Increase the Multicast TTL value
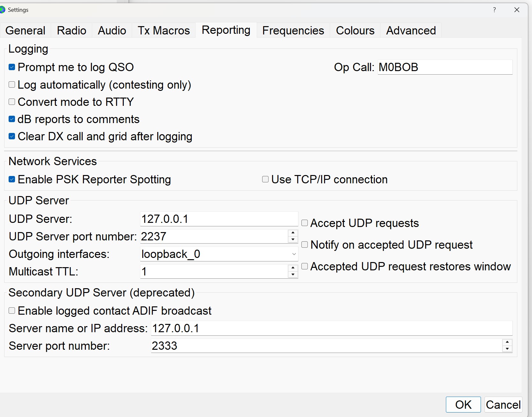Image resolution: width=532 pixels, height=417 pixels. click(293, 268)
